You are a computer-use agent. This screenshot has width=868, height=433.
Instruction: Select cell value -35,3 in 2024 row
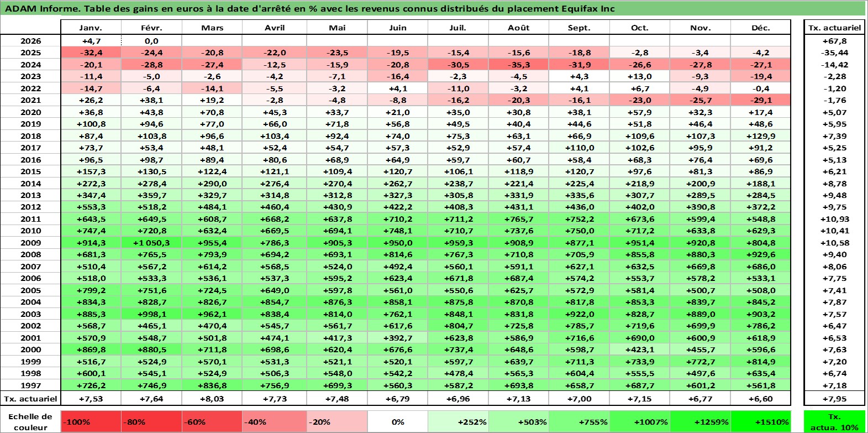pos(518,65)
